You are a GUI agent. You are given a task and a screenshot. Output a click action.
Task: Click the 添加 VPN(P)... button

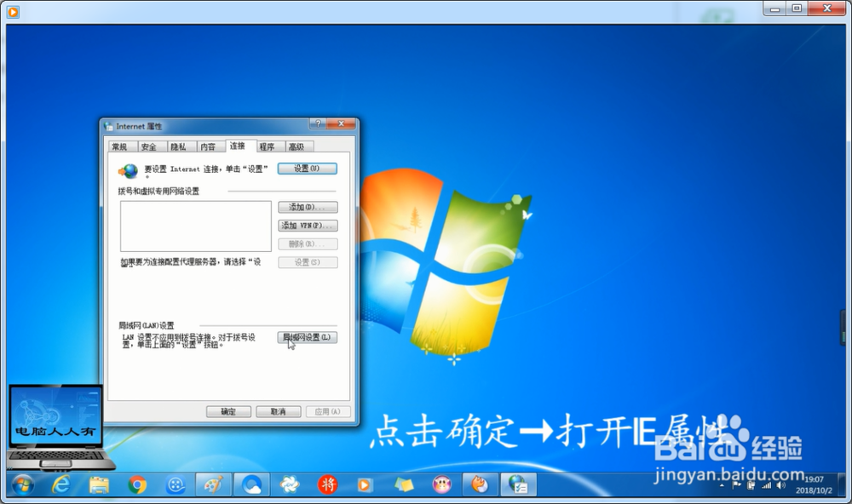308,226
